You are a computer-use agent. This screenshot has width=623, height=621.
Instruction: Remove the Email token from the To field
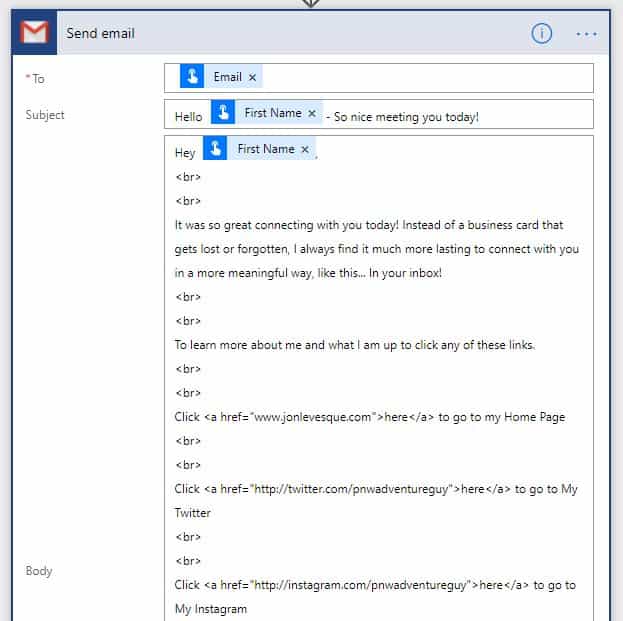click(253, 77)
